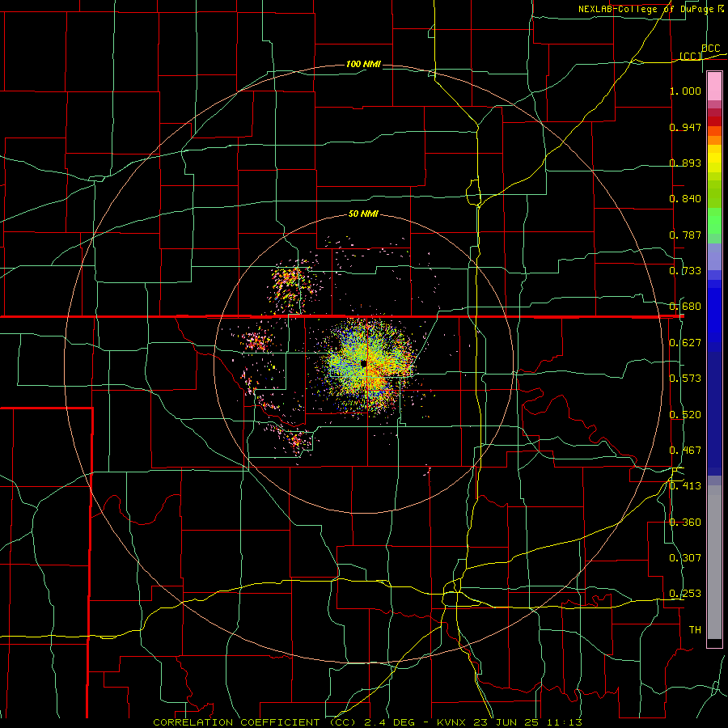The width and height of the screenshot is (728, 728).
Task: Click the 0.520 scale value
Action: (685, 415)
